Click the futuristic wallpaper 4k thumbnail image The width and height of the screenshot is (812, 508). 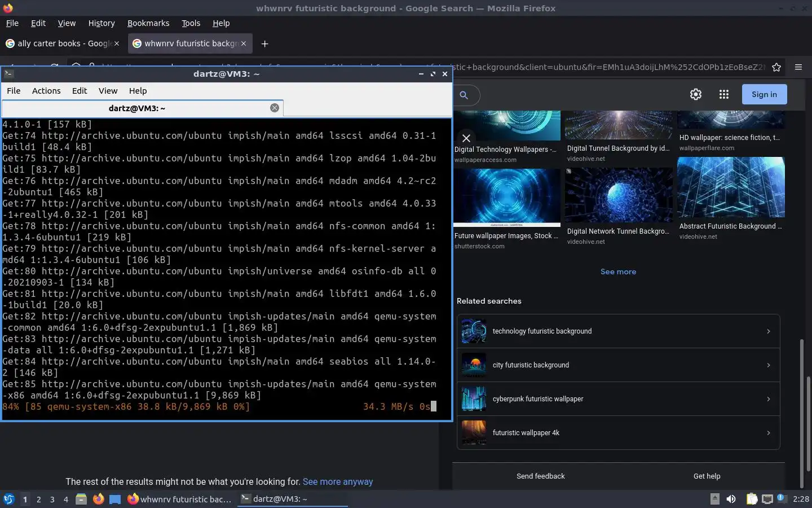coord(474,433)
